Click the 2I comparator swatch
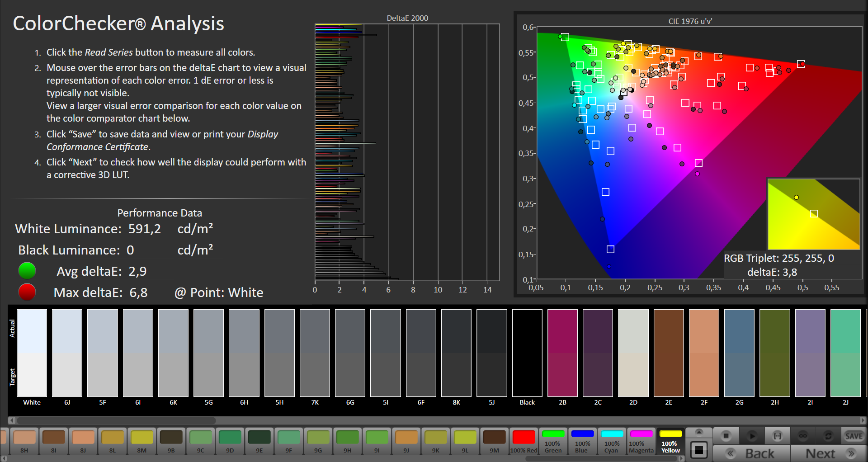Image resolution: width=868 pixels, height=462 pixels. pyautogui.click(x=810, y=353)
